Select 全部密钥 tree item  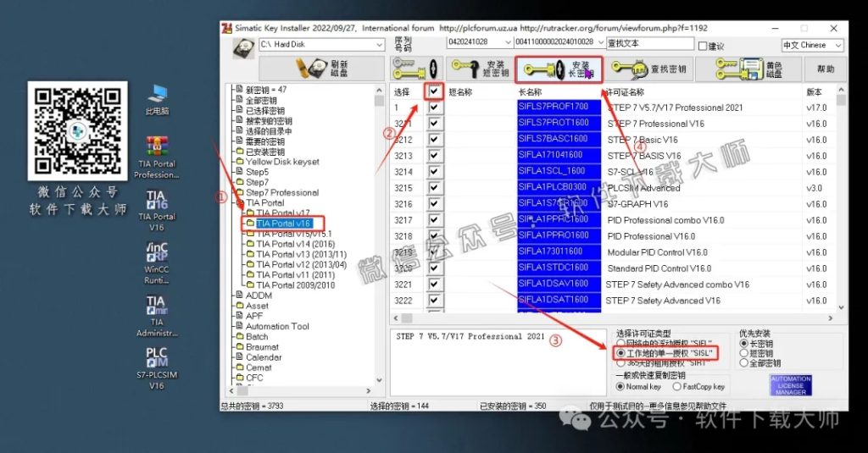[x=261, y=100]
